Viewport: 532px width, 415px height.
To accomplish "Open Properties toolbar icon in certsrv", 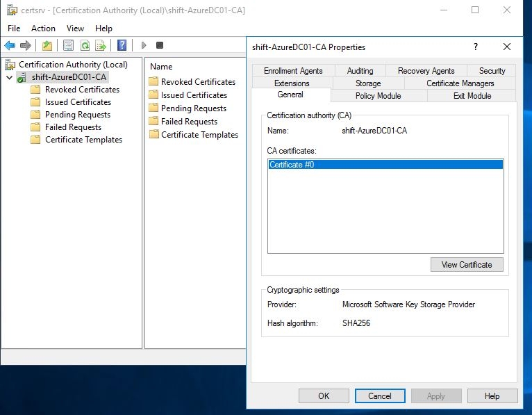I will [x=69, y=45].
